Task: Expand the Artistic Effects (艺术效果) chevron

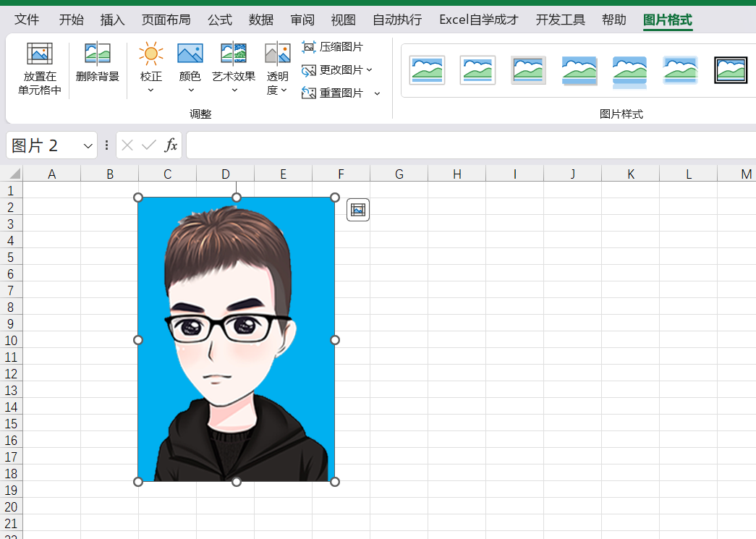Action: tap(234, 90)
